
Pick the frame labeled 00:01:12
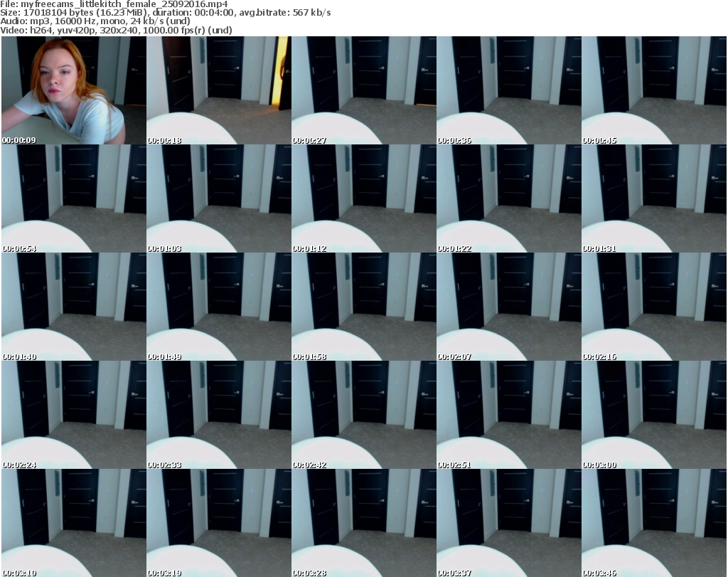point(364,198)
